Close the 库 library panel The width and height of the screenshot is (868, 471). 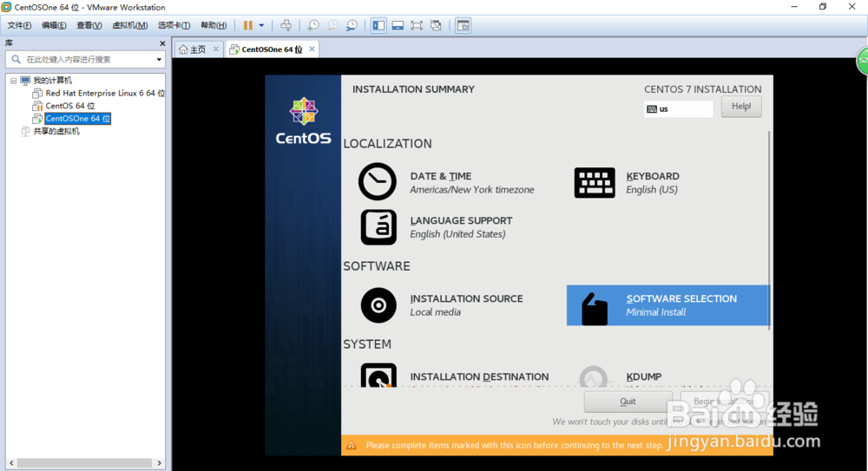(x=162, y=43)
